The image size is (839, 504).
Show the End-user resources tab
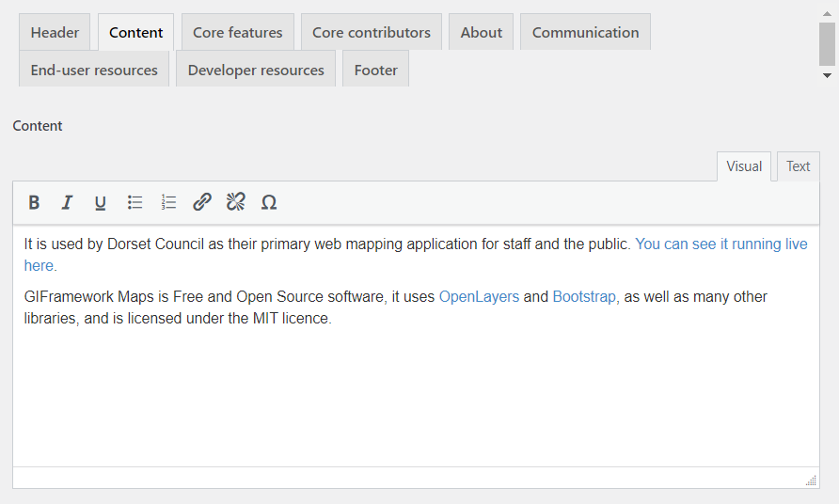coord(94,70)
